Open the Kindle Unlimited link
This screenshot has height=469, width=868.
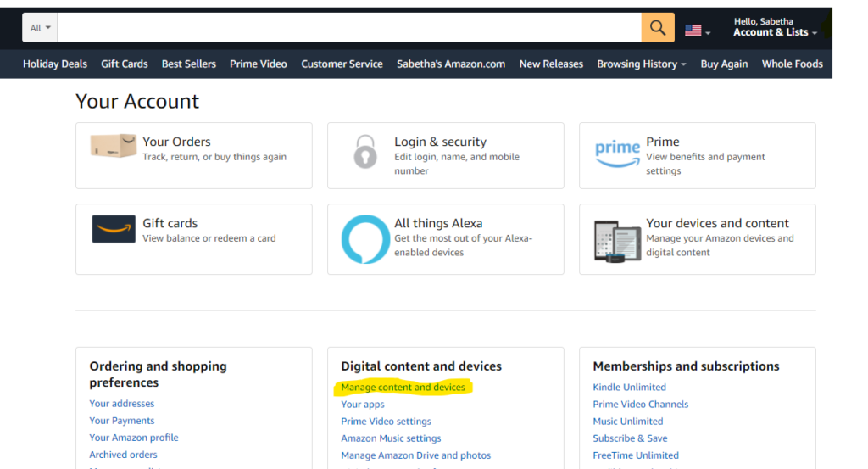[x=630, y=387]
